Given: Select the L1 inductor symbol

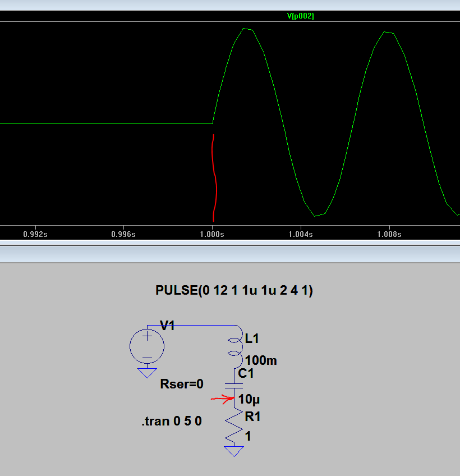Looking at the screenshot, I should pos(235,347).
